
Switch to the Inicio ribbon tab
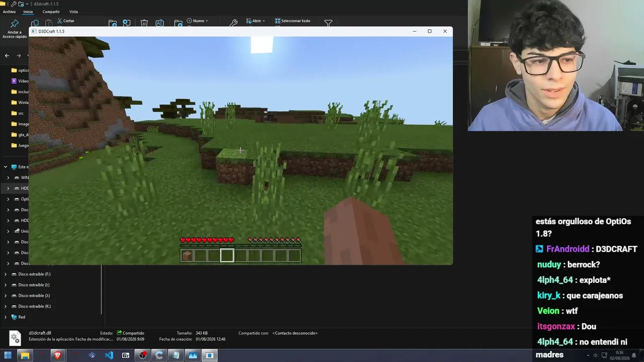[28, 12]
